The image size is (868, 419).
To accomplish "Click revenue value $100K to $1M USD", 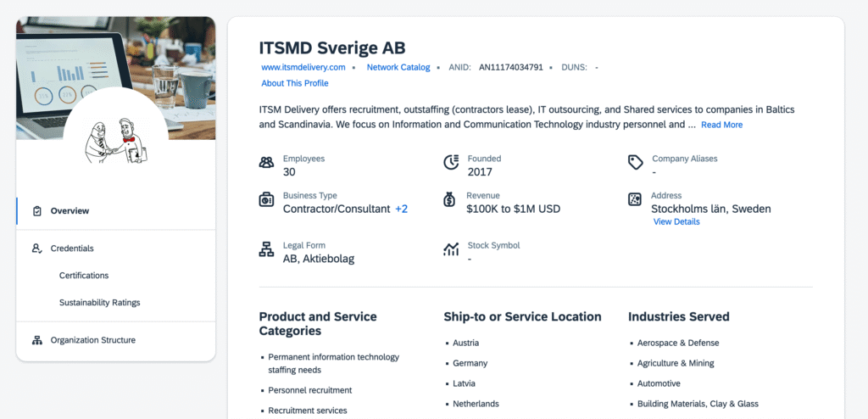I will 514,209.
